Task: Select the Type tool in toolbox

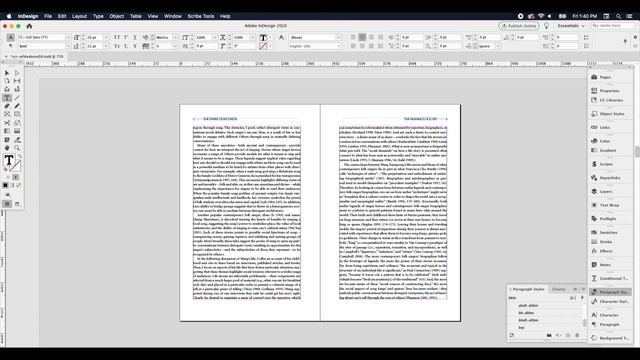Action: coord(7,98)
